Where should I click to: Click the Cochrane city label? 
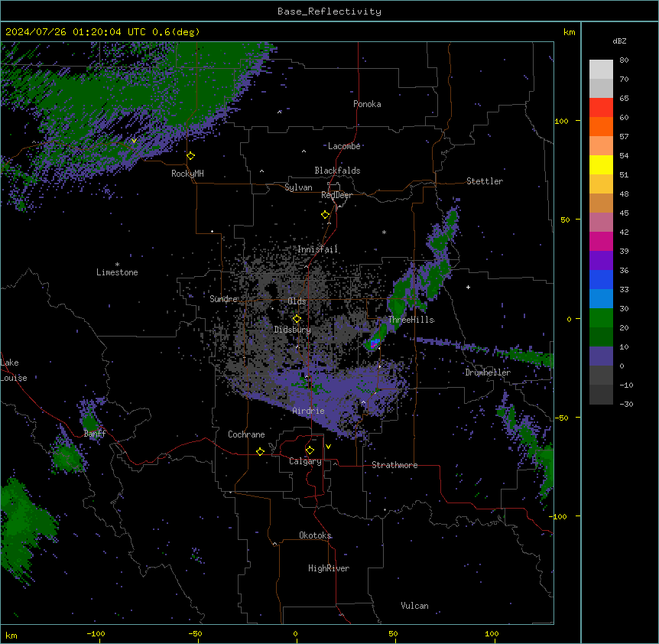pos(246,434)
